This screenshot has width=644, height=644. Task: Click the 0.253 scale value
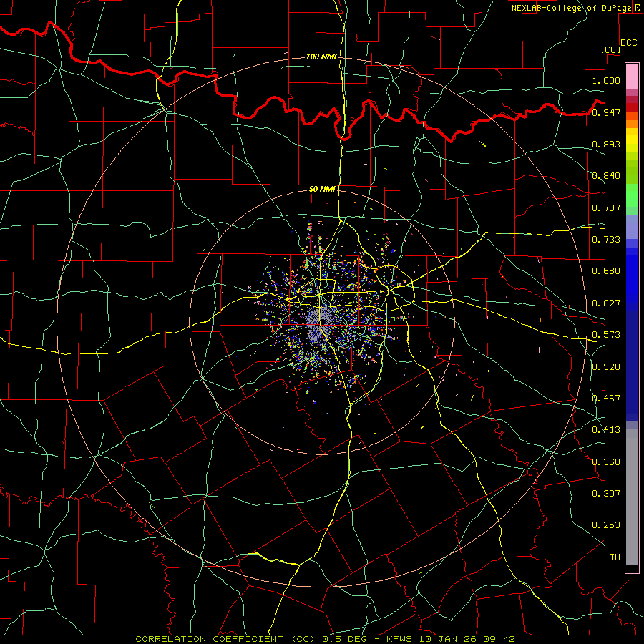coord(606,525)
